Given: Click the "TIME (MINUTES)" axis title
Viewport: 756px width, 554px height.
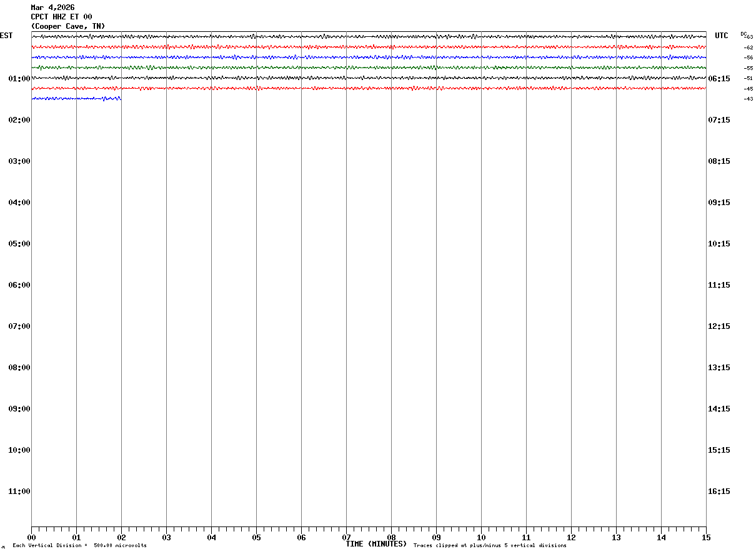Looking at the screenshot, I should coord(376,544).
